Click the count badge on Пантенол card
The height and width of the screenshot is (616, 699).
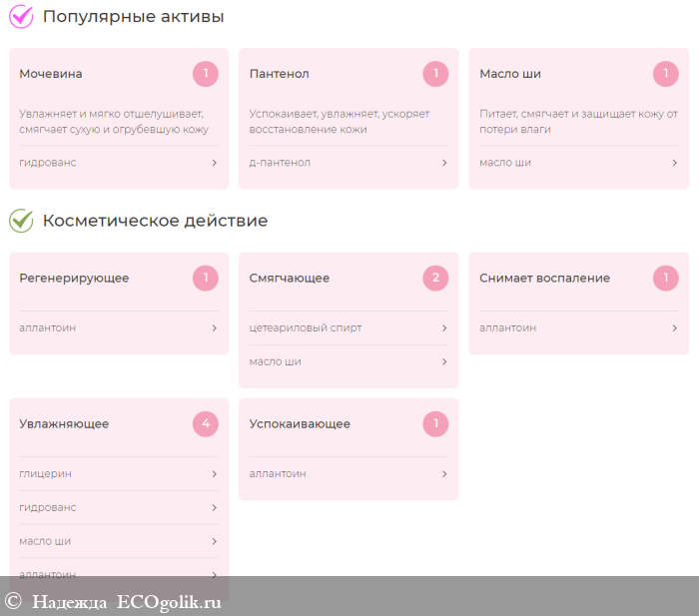point(435,74)
